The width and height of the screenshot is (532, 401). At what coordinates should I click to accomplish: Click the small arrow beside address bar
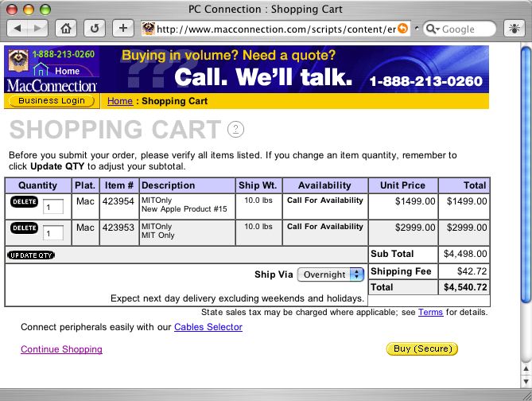[x=417, y=29]
